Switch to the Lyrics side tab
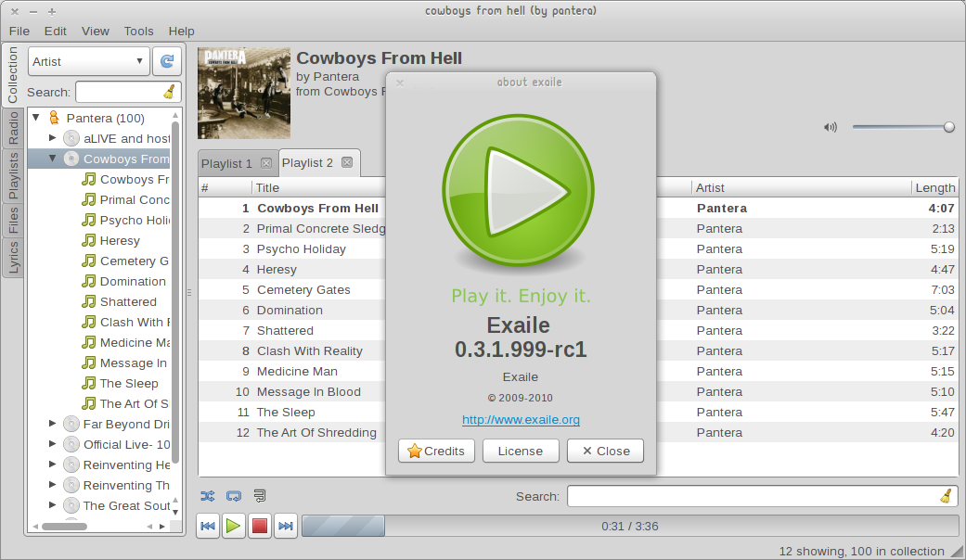966x560 pixels. [13, 257]
